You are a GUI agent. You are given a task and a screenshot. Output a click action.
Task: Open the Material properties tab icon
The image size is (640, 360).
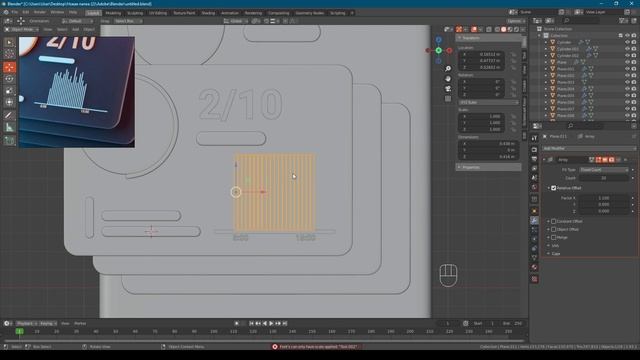534,267
